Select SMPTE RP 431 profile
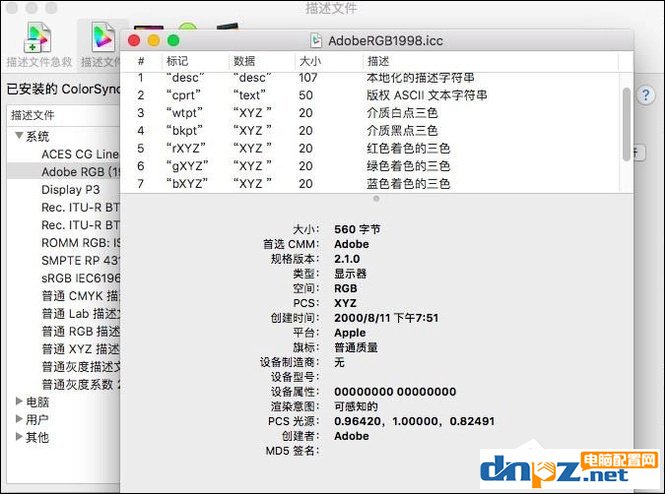The image size is (665, 494). coord(81,260)
